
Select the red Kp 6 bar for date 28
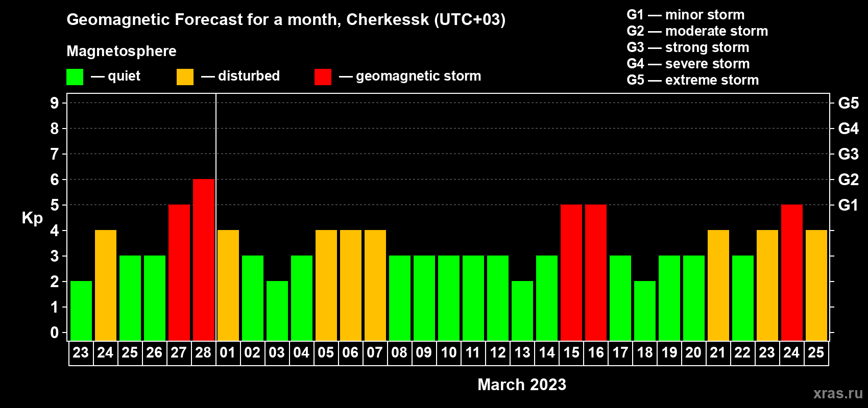click(204, 260)
